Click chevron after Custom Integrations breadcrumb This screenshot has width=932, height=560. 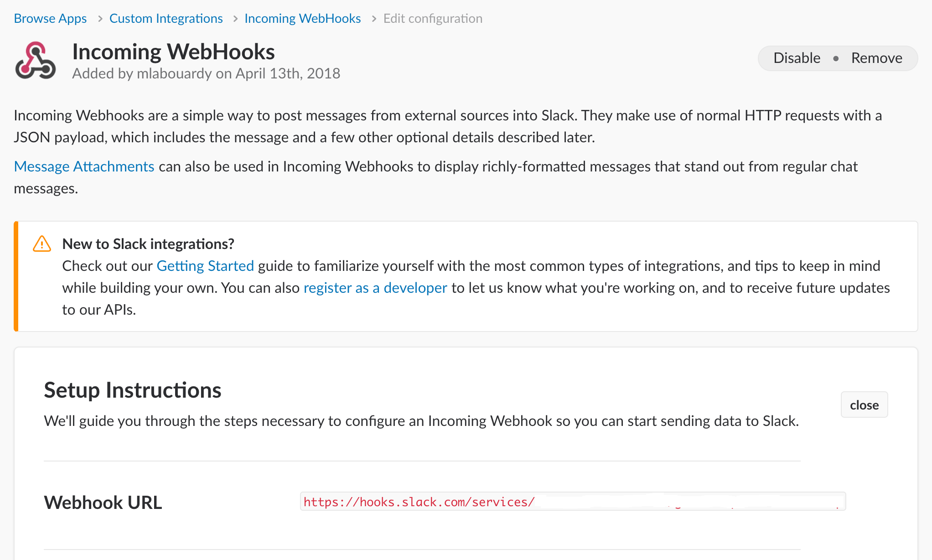coord(235,19)
